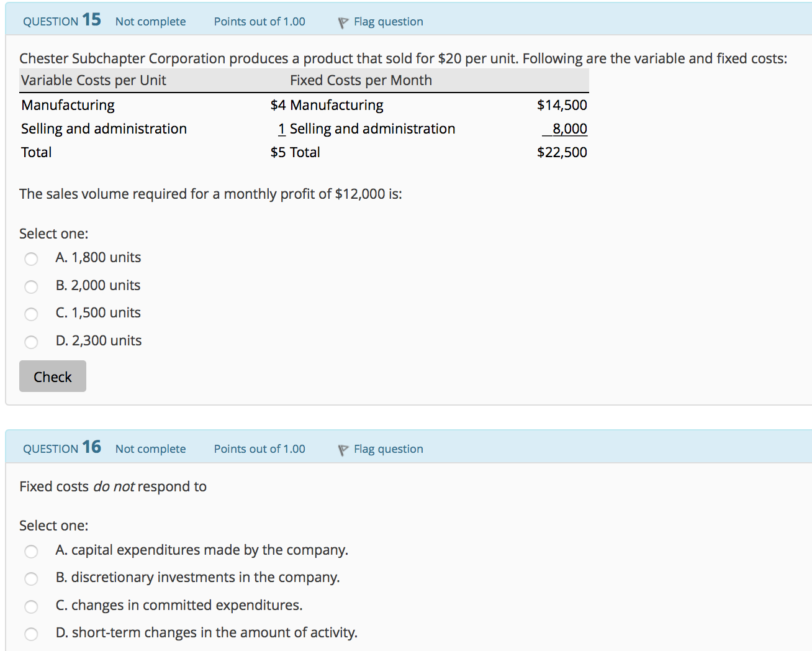The image size is (812, 651).
Task: Choose option C, changes in committed expenditures
Action: point(31,606)
